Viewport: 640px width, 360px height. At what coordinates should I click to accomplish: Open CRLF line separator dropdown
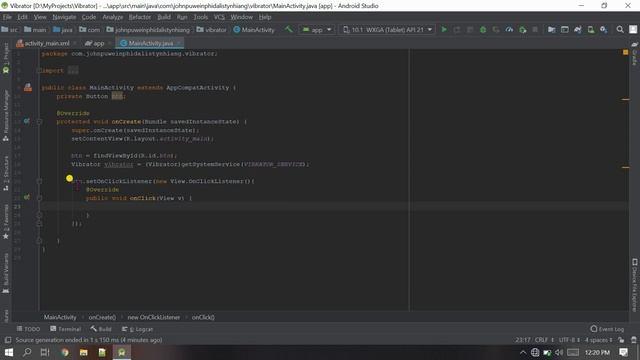pyautogui.click(x=544, y=340)
